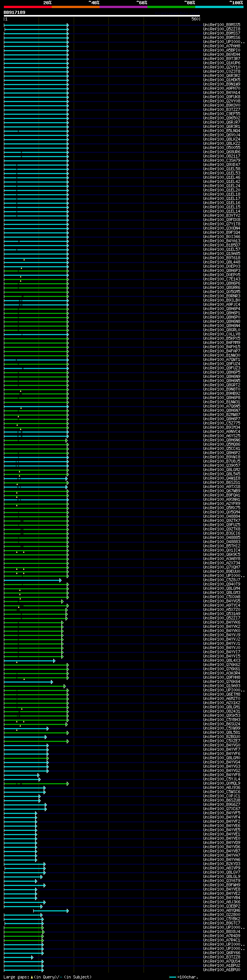Select hit label UniRef100_A9TXS8
The image size is (247, 980).
222,487
